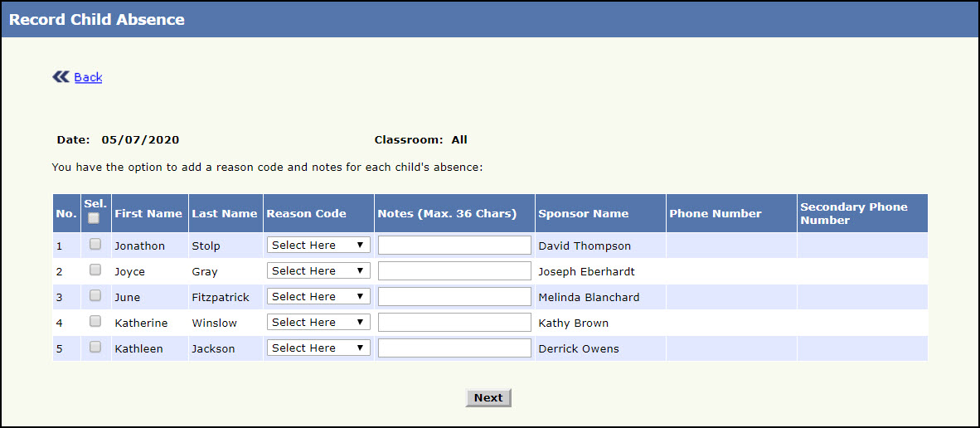Click the Notes field for Kathleen Jackson
This screenshot has height=428, width=980.
coord(454,348)
